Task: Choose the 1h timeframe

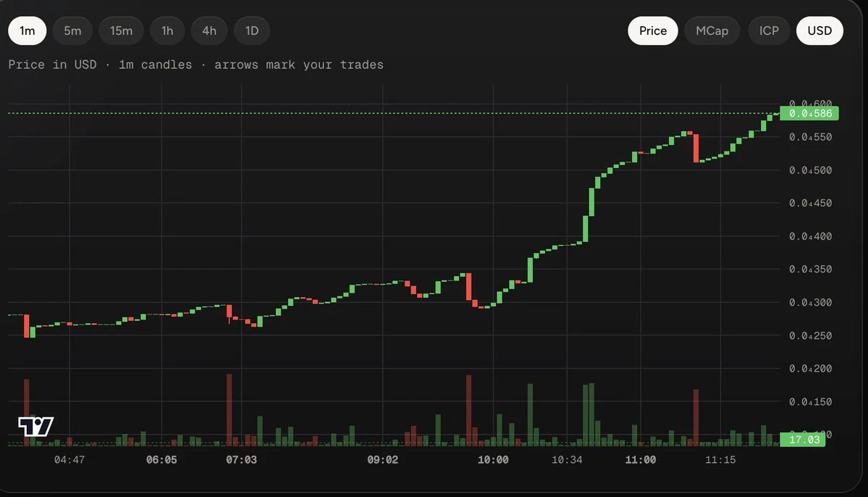Action: coord(167,30)
